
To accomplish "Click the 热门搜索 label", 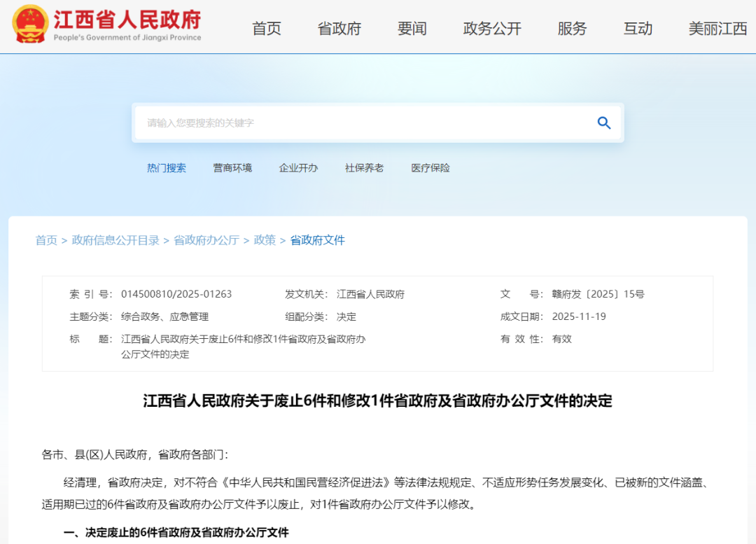I will 167,168.
